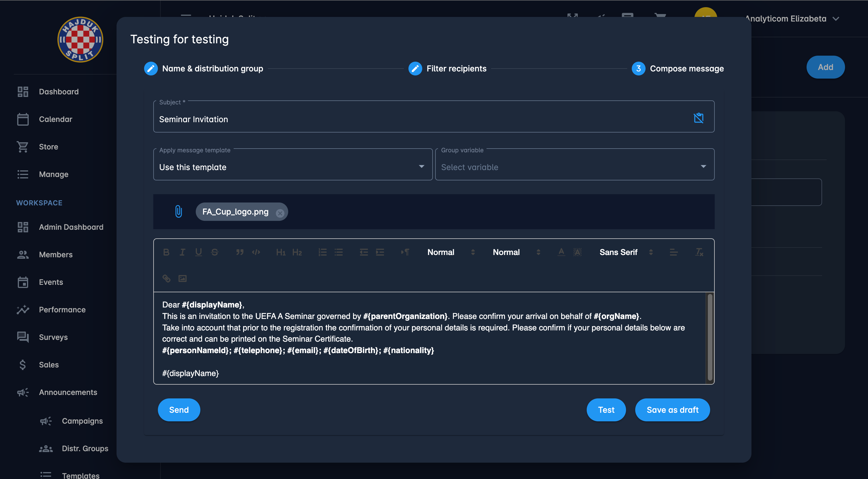Click the insert image icon
Viewport: 868px width, 479px height.
tap(183, 279)
